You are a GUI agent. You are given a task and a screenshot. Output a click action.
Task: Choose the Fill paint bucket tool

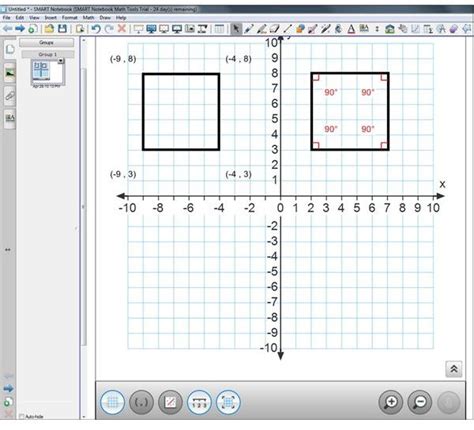coord(338,29)
